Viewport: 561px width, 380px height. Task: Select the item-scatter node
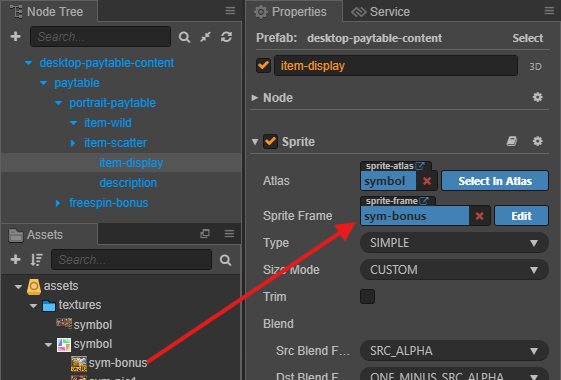(x=116, y=143)
